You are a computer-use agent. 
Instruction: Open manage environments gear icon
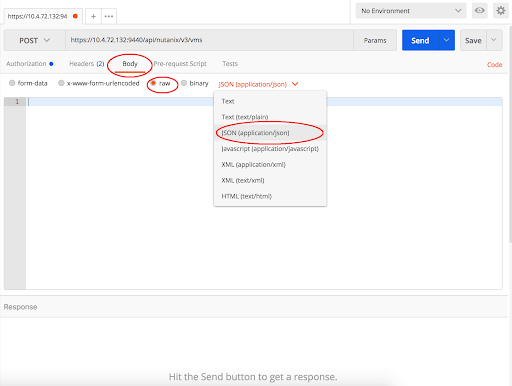(x=501, y=11)
